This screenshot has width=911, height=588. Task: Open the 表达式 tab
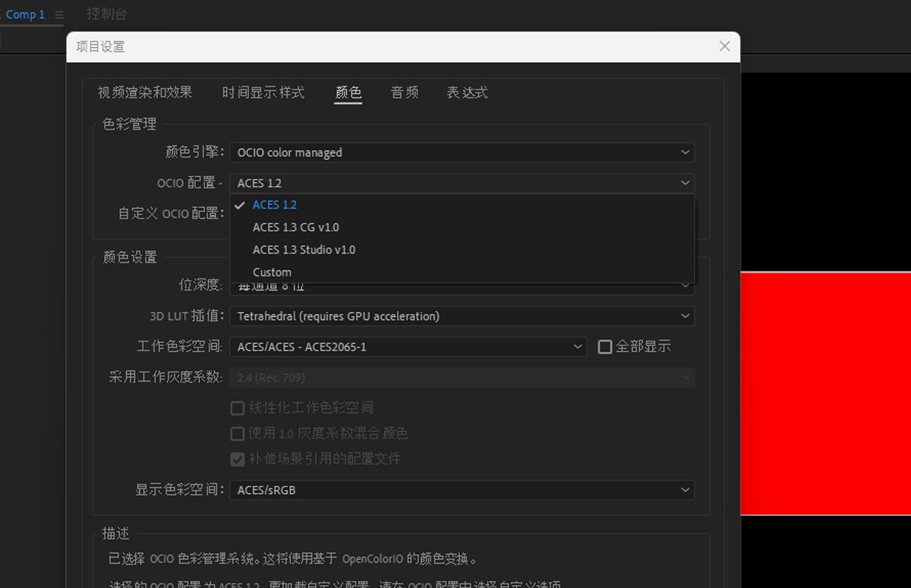(x=466, y=93)
